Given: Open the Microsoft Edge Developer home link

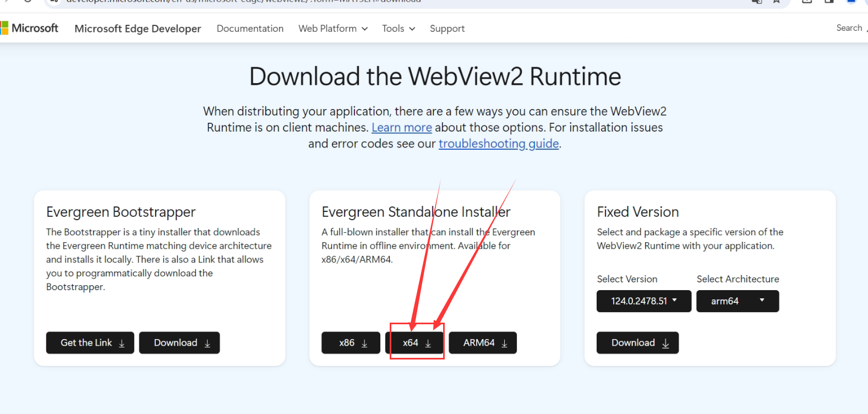Looking at the screenshot, I should (138, 29).
